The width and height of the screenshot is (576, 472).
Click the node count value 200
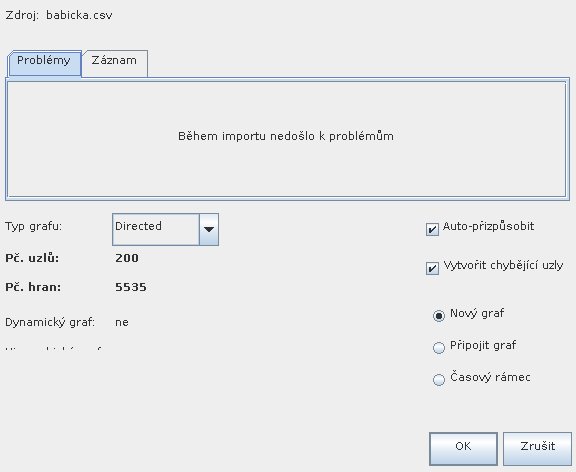click(x=127, y=258)
